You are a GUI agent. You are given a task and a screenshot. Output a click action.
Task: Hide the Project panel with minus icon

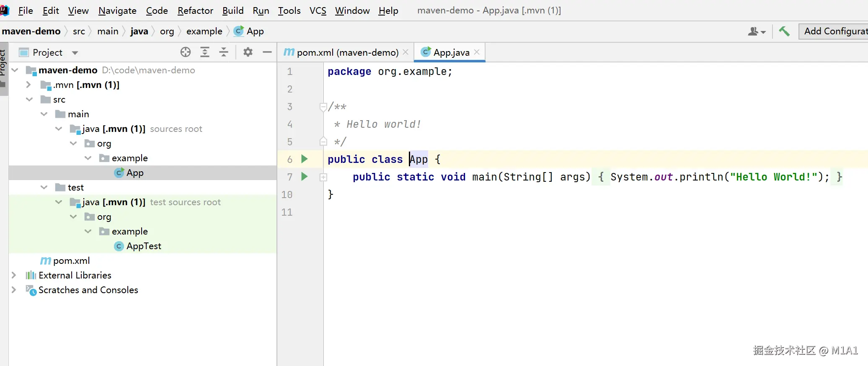tap(267, 52)
